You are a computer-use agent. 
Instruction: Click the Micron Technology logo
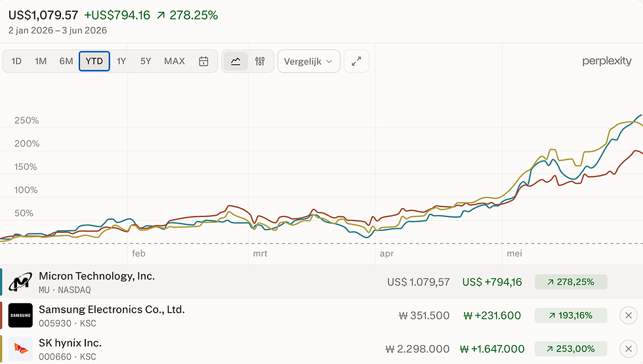coord(20,282)
